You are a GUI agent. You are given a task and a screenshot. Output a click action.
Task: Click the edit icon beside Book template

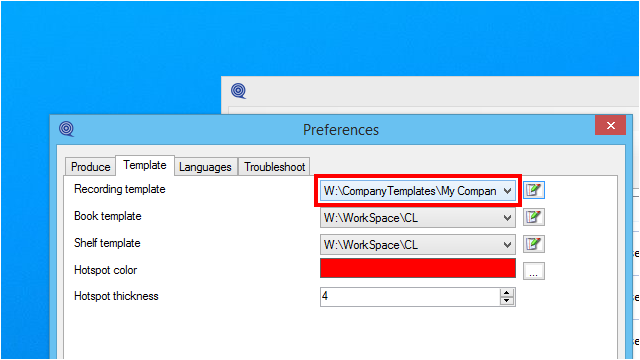tap(533, 217)
